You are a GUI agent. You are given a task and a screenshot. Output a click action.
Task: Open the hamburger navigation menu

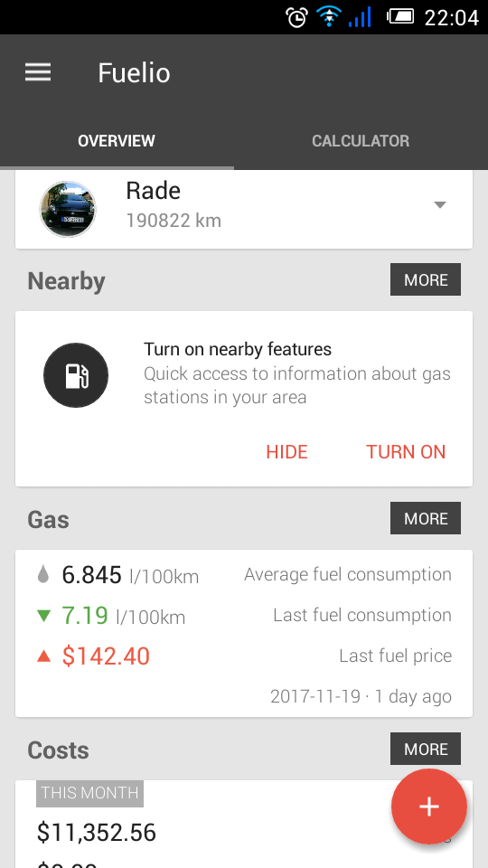click(x=38, y=72)
